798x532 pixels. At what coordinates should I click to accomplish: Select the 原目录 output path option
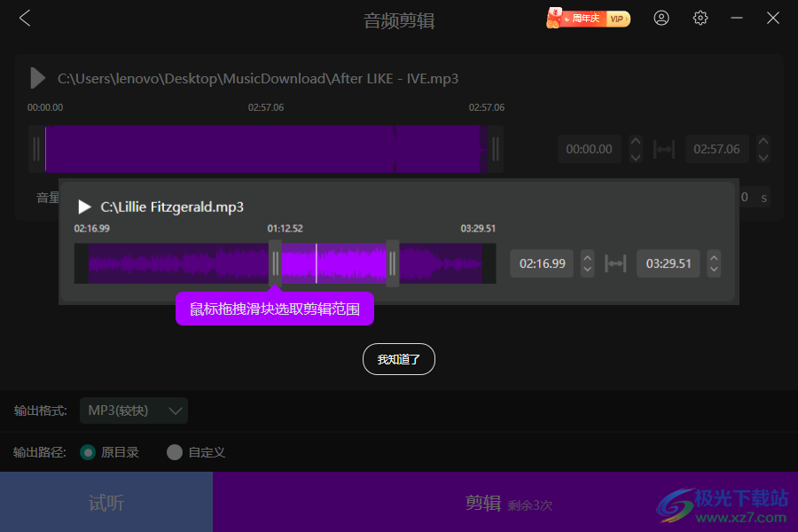point(88,452)
